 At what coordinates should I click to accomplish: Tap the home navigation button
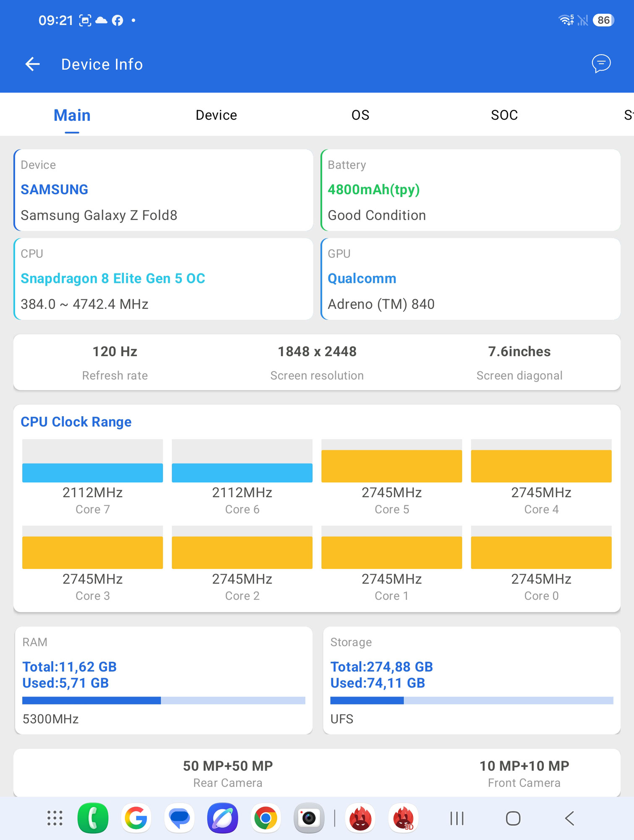point(513,818)
